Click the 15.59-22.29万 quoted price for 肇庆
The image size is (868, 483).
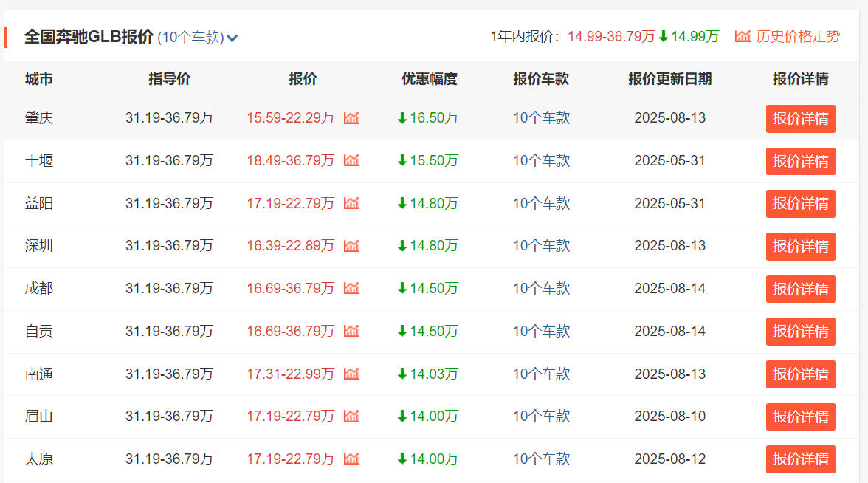(291, 118)
